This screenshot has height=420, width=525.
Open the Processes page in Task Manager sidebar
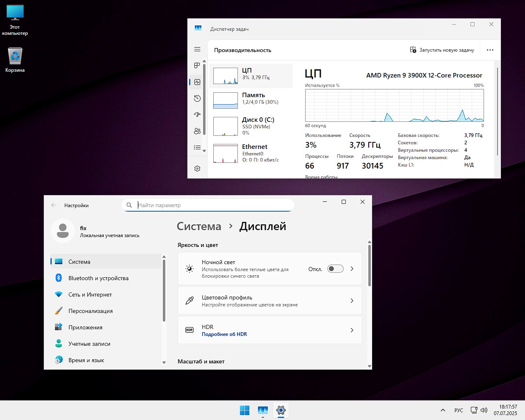pos(197,66)
